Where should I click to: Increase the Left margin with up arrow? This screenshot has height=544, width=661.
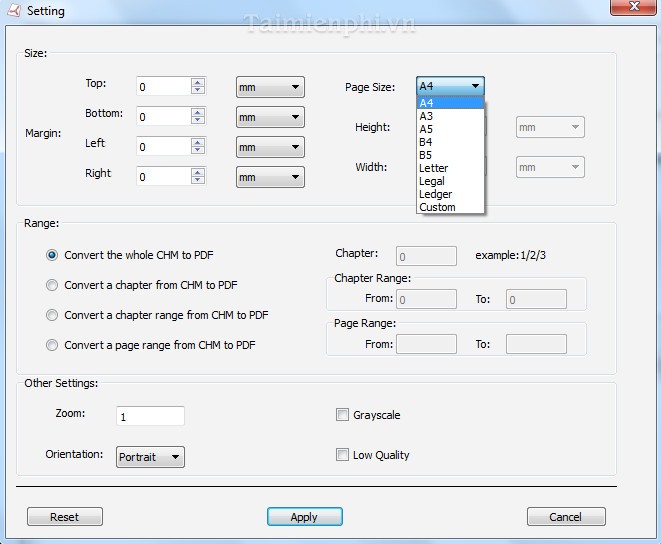pos(198,143)
